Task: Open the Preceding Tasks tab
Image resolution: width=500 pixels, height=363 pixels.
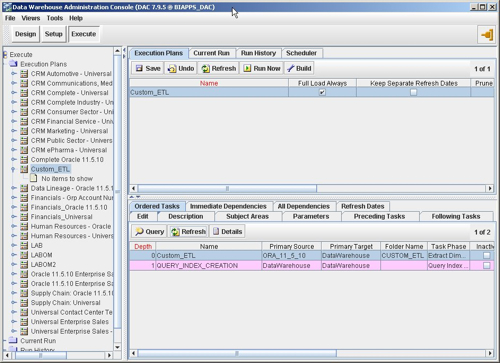Action: coord(379,216)
